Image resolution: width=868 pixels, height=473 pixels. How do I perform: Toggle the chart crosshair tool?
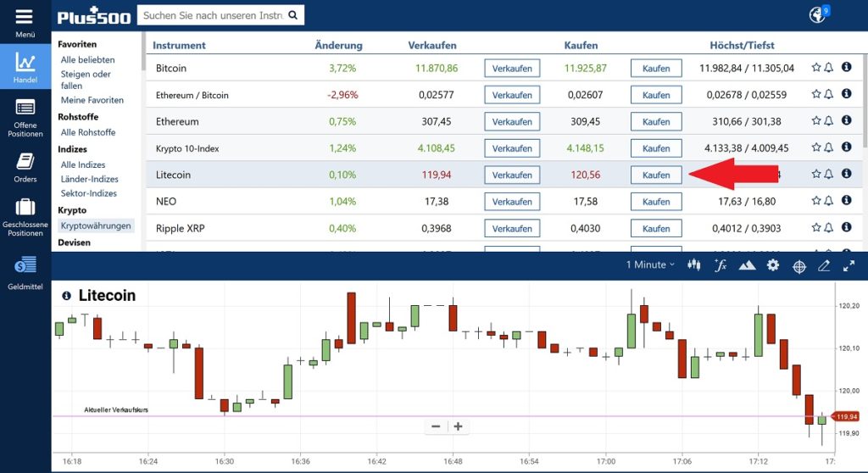799,267
